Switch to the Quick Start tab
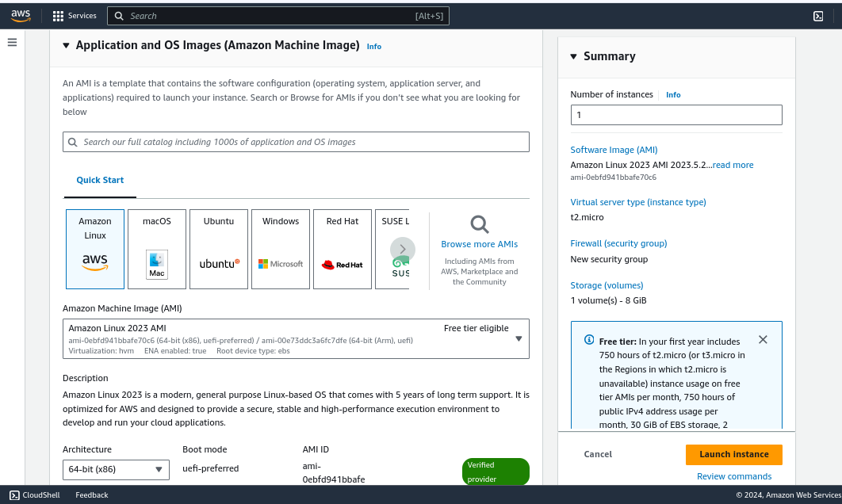 click(x=100, y=181)
